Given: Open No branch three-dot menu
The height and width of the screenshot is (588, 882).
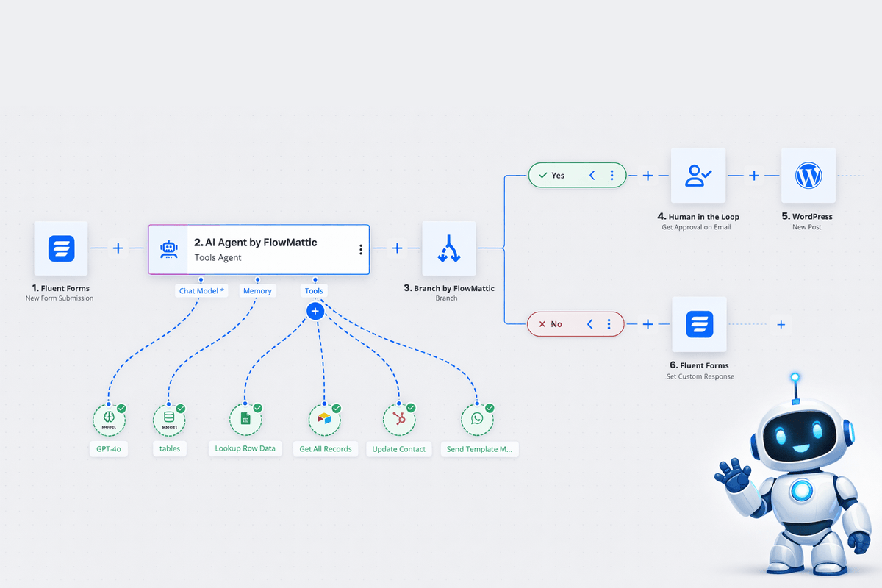Looking at the screenshot, I should (x=609, y=324).
